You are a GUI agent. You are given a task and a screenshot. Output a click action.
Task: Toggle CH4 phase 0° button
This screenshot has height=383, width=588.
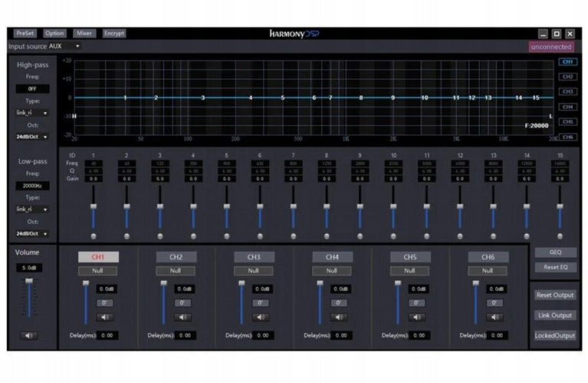[339, 302]
